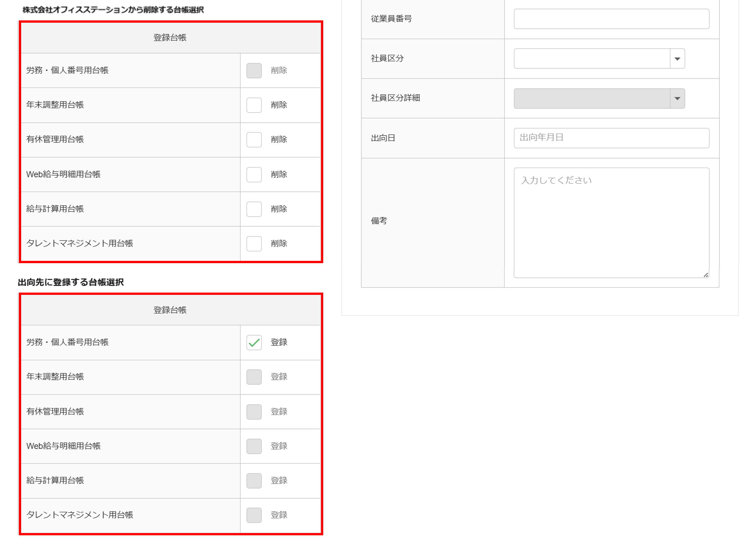
Task: Click 登録 checkbox for 年末調整用台帳
Action: coord(254,377)
